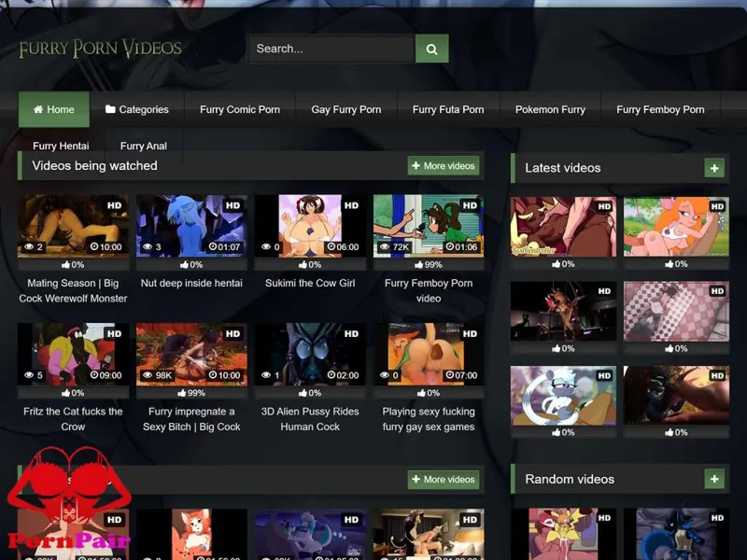The width and height of the screenshot is (747, 560).
Task: Click More videos beside Videos being watched
Action: click(443, 166)
